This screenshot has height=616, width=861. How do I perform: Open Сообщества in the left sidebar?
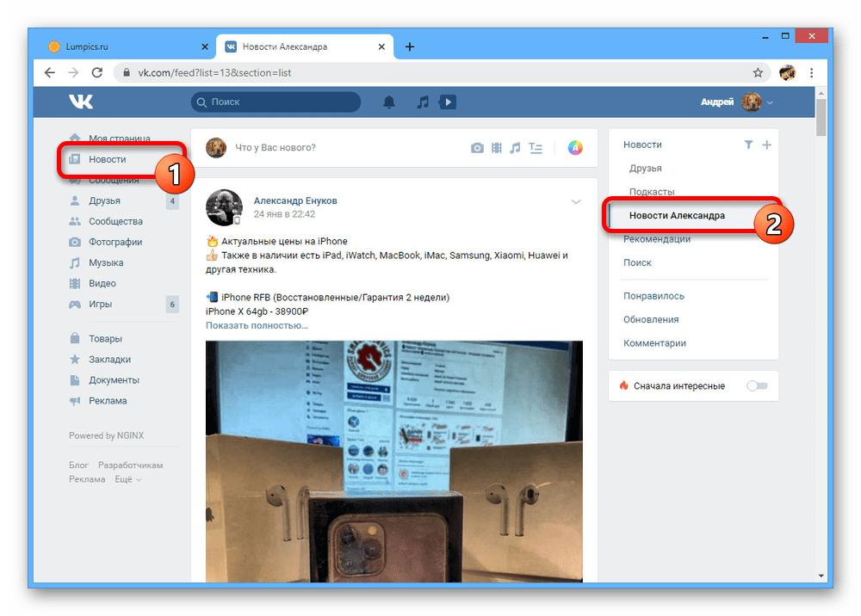[x=115, y=221]
